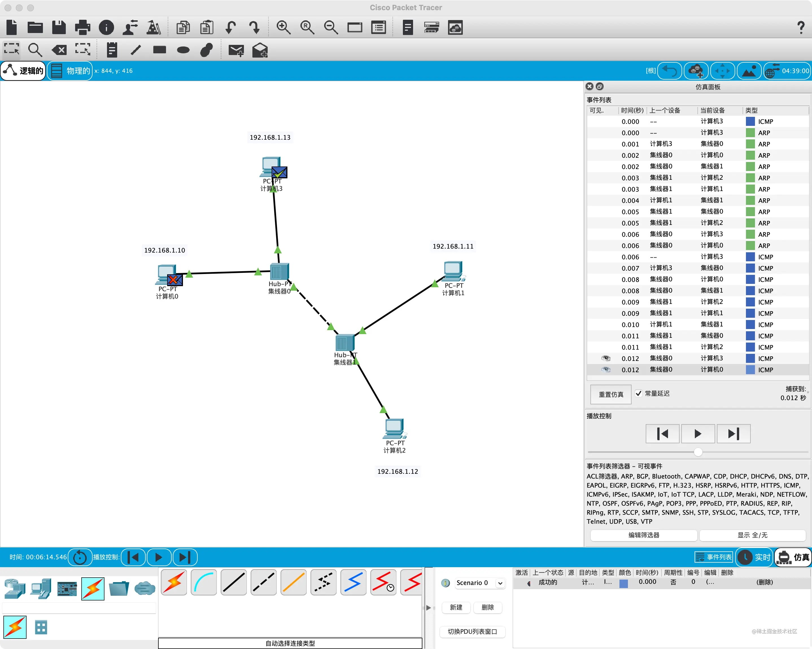Image resolution: width=812 pixels, height=649 pixels.
Task: Click the New file icon
Action: point(12,27)
